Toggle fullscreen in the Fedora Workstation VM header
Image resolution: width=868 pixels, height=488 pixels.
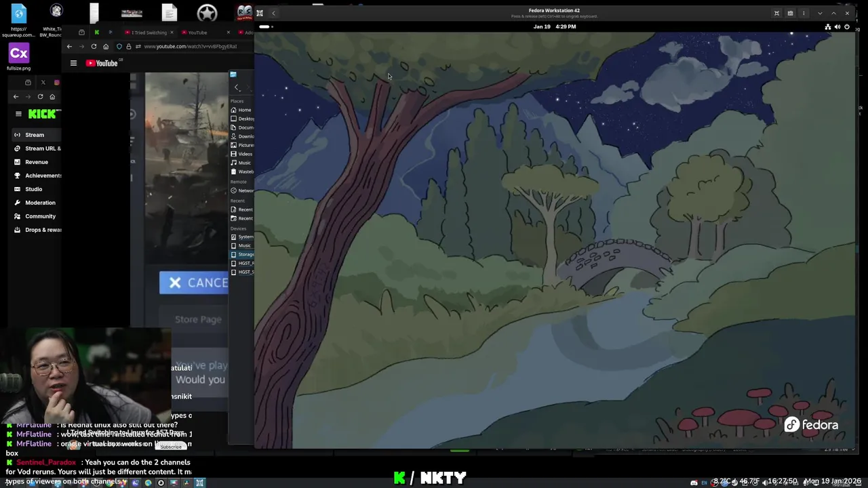coord(776,13)
